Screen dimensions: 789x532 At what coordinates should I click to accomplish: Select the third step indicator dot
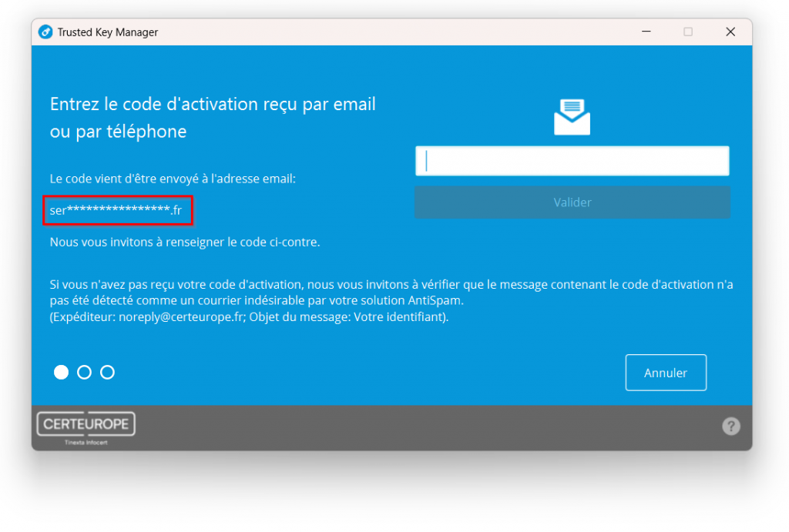tap(108, 373)
